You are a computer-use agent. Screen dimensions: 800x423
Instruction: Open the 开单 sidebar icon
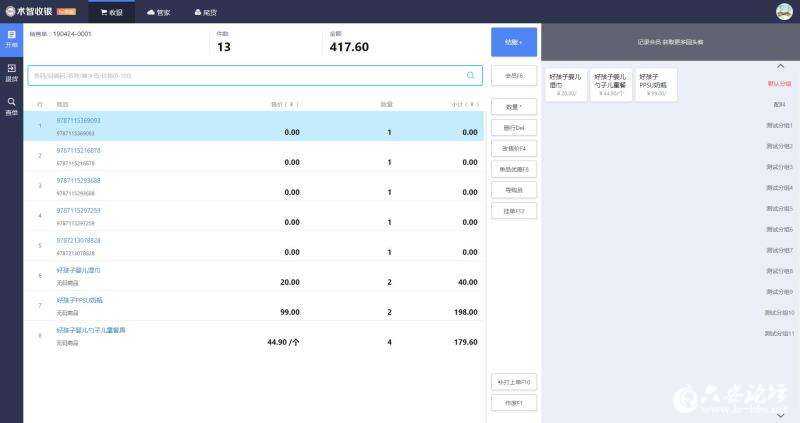point(11,39)
